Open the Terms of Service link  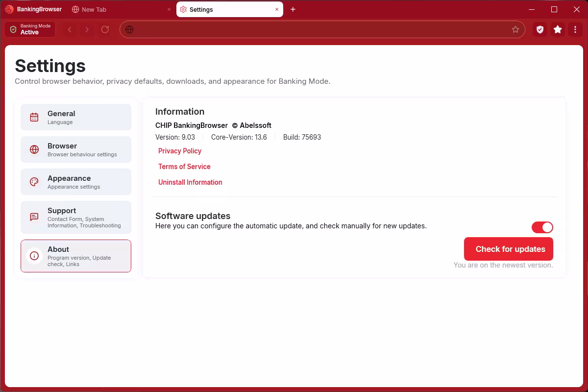[x=184, y=167]
